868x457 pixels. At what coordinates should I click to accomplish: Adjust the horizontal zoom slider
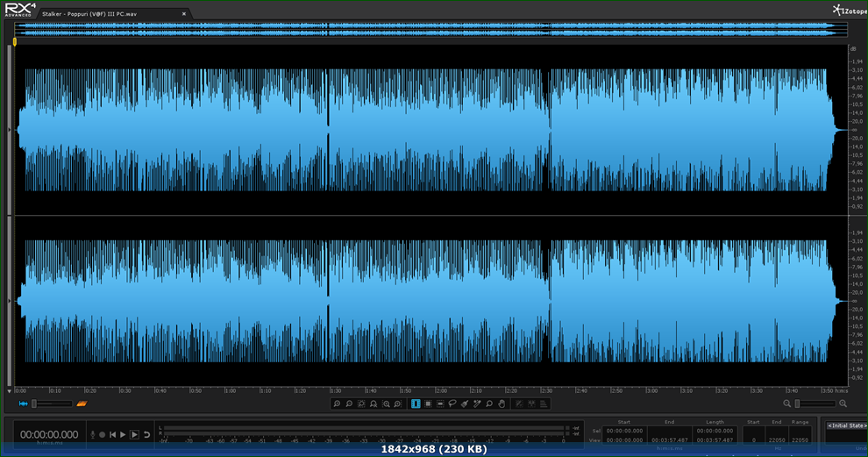tap(815, 403)
